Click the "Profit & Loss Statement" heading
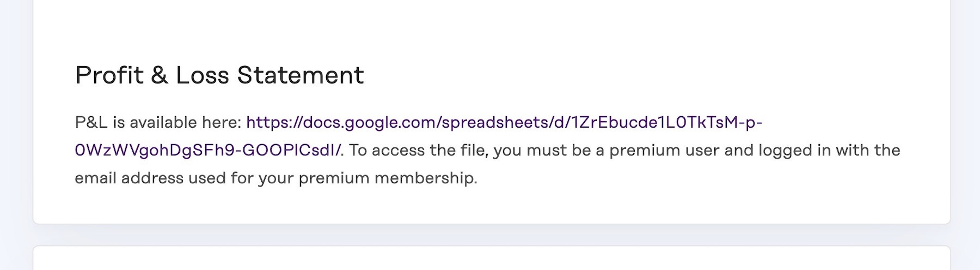 point(219,75)
